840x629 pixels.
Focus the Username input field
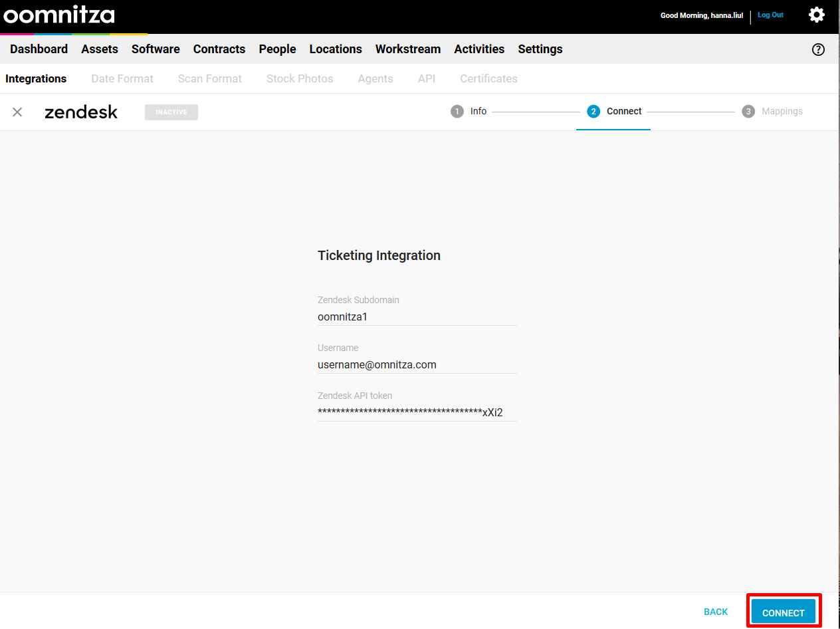417,365
